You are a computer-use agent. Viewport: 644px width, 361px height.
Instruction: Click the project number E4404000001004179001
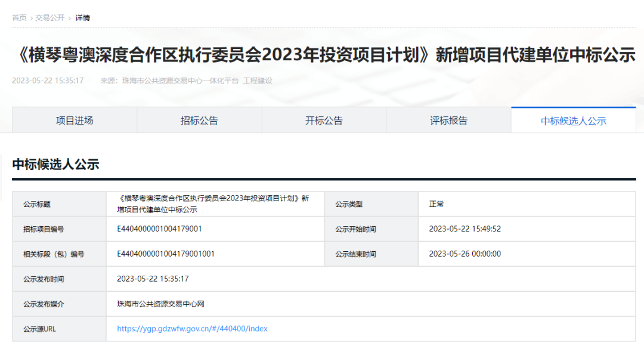(159, 229)
